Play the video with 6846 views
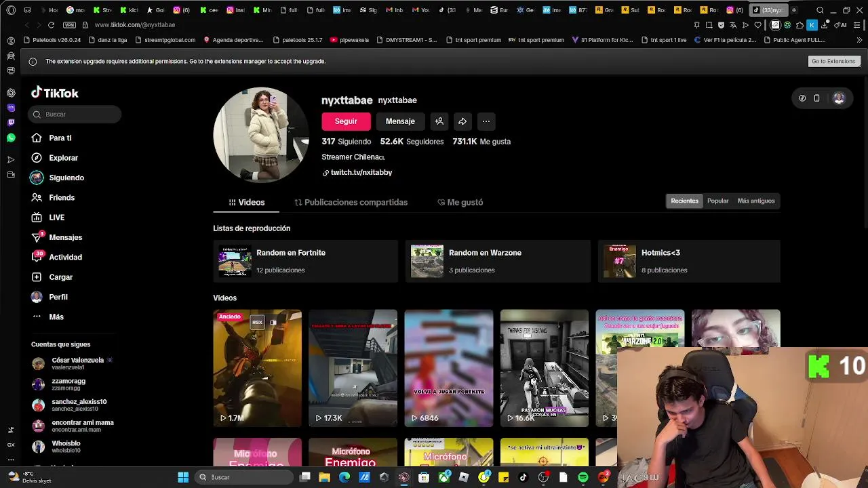Screen dimensions: 868x488 449,368
